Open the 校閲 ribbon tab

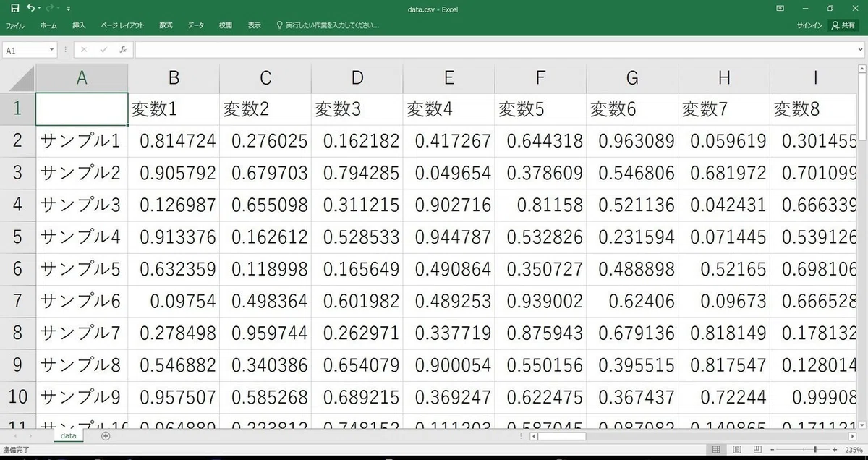tap(226, 25)
